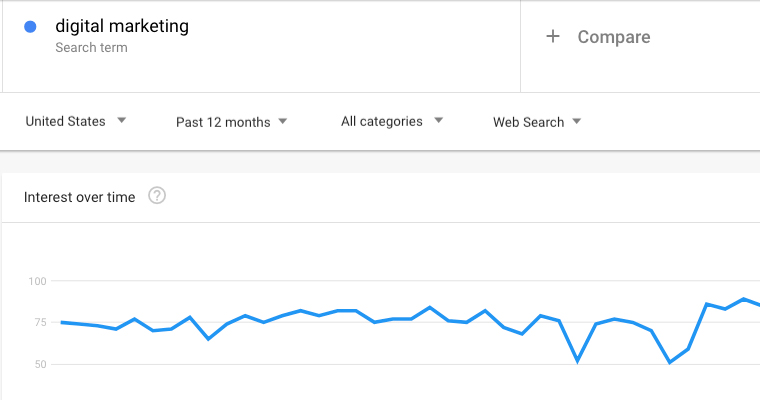Click the 'digital marketing' search term field
Viewport: 760px width, 400px height.
[122, 27]
